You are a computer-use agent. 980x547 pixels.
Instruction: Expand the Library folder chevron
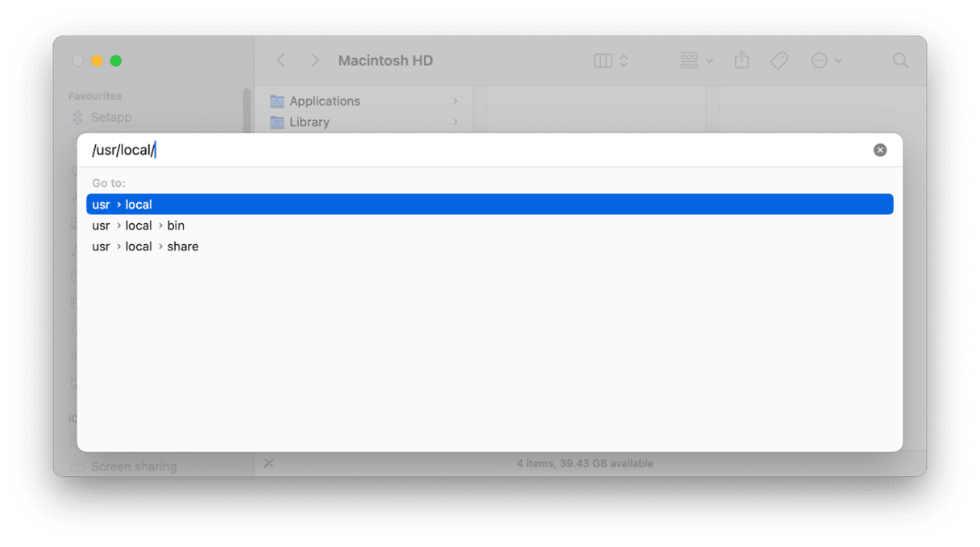(455, 122)
